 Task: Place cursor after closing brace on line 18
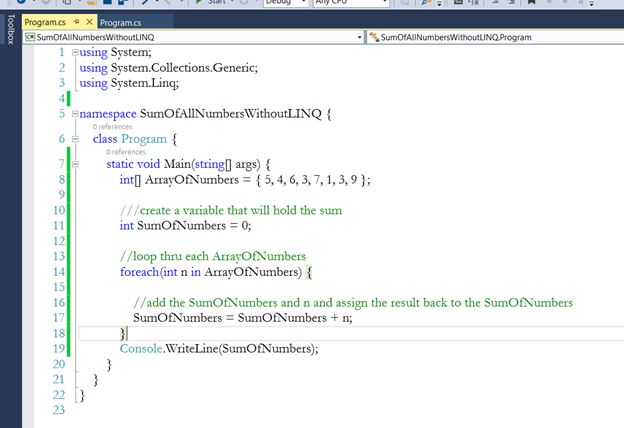pos(127,334)
